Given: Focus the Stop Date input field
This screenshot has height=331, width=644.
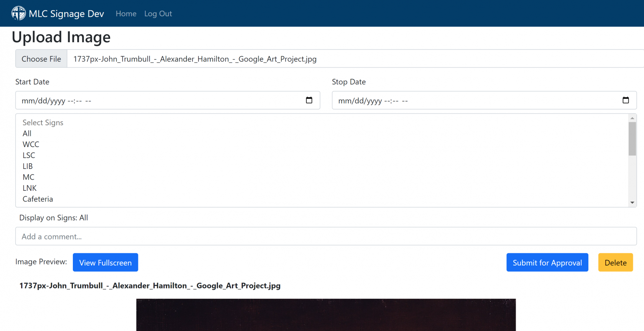Looking at the screenshot, I should [x=484, y=100].
